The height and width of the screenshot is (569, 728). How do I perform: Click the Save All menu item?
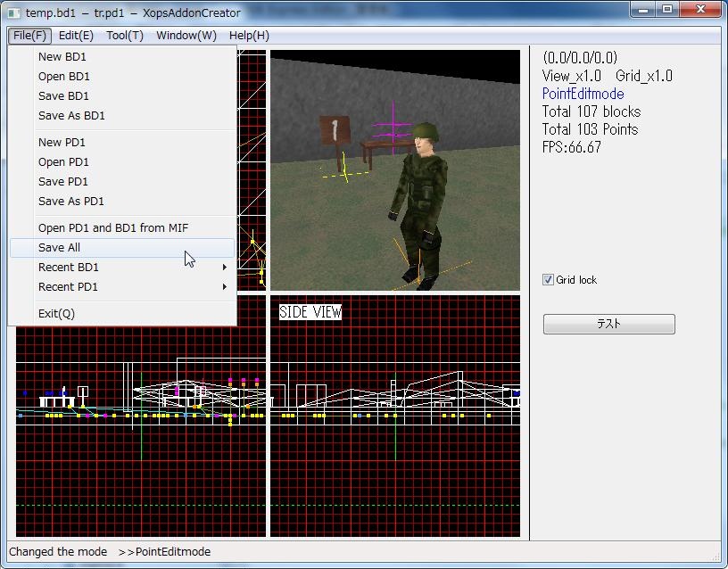(x=122, y=248)
